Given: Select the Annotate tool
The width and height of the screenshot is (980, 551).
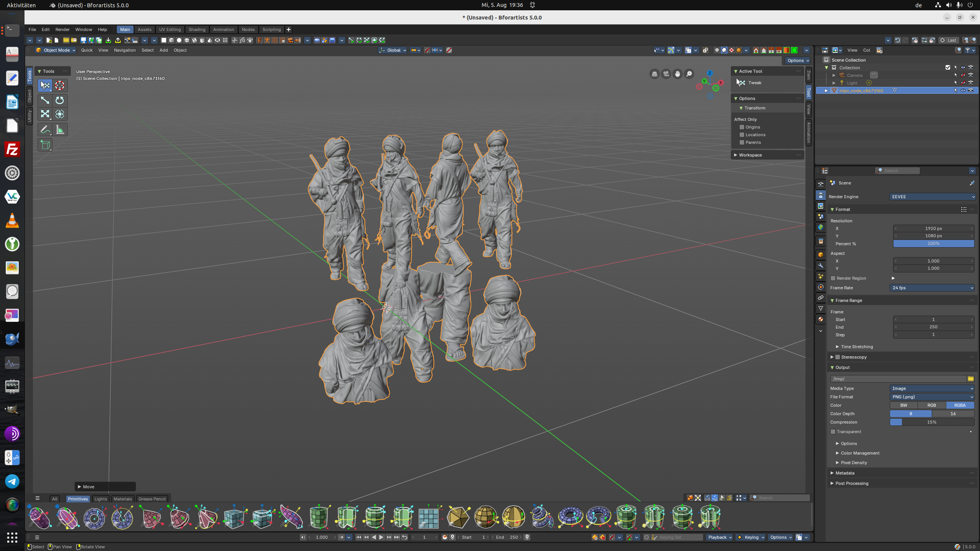Looking at the screenshot, I should (45, 130).
